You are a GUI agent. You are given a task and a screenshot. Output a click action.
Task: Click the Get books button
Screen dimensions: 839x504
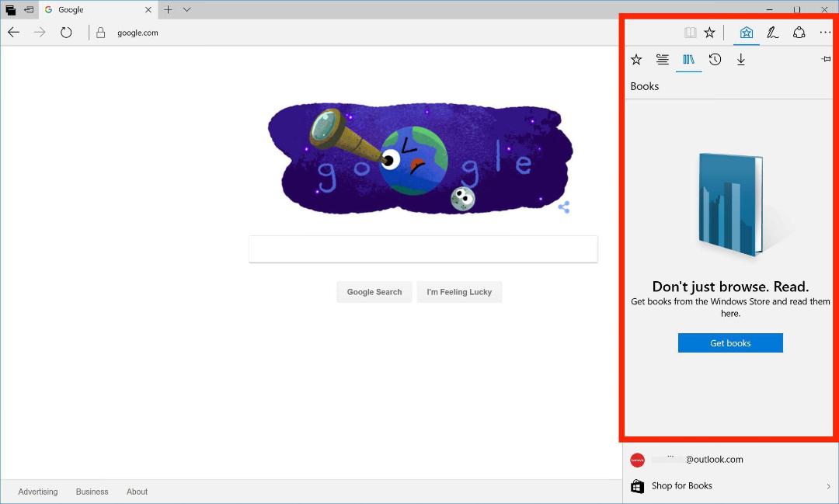coord(730,343)
